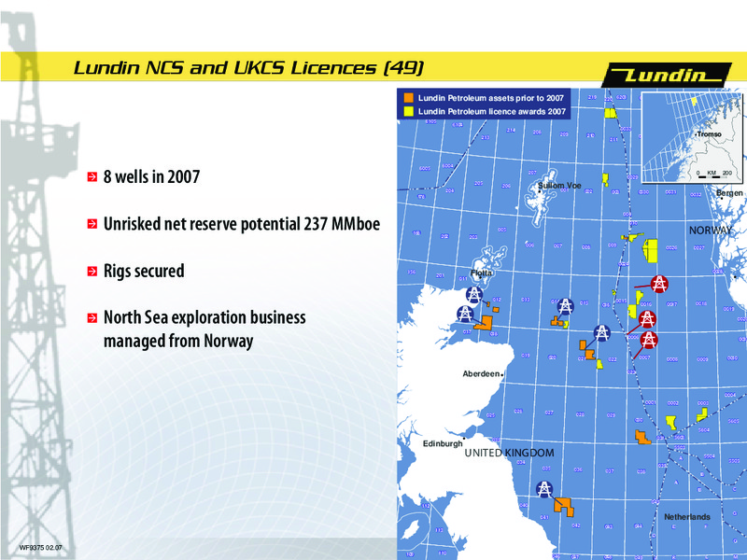The height and width of the screenshot is (560, 747).
Task: Click the "NORWAY" map label
Action: point(711,231)
